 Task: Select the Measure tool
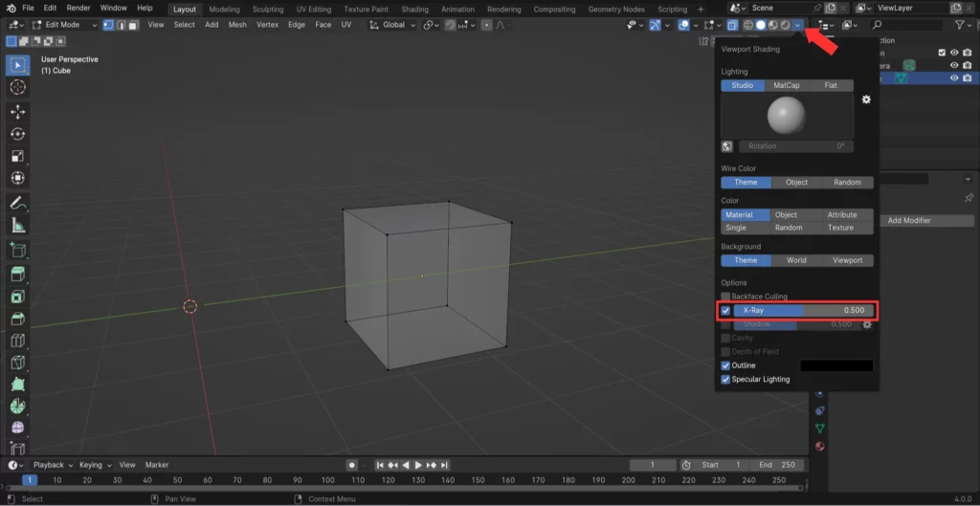coord(17,225)
